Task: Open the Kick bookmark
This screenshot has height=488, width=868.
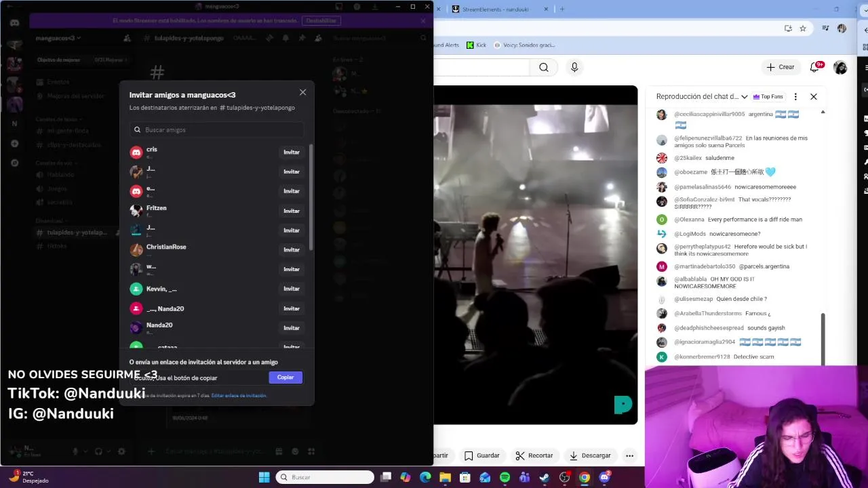Action: tap(477, 45)
